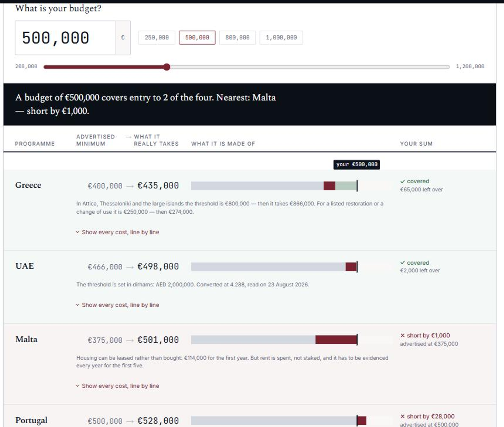Click the budget slider handle

[x=166, y=67]
